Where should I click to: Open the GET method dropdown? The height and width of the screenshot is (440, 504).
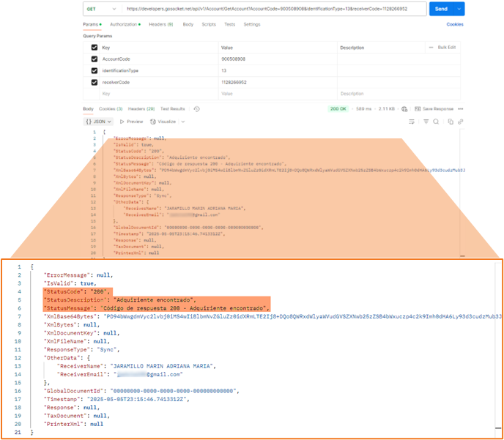click(x=103, y=9)
